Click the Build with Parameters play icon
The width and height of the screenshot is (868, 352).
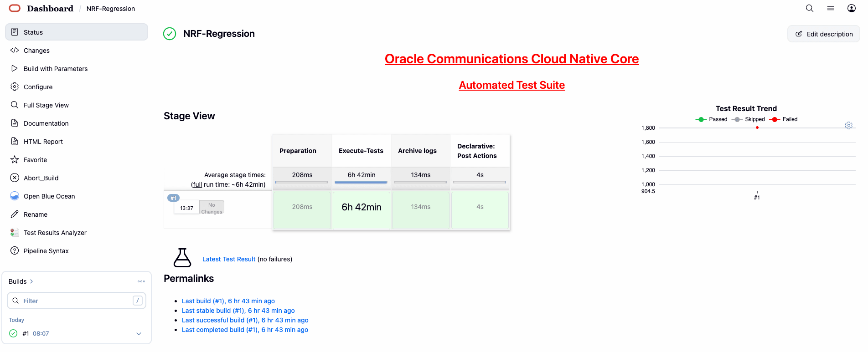[15, 68]
